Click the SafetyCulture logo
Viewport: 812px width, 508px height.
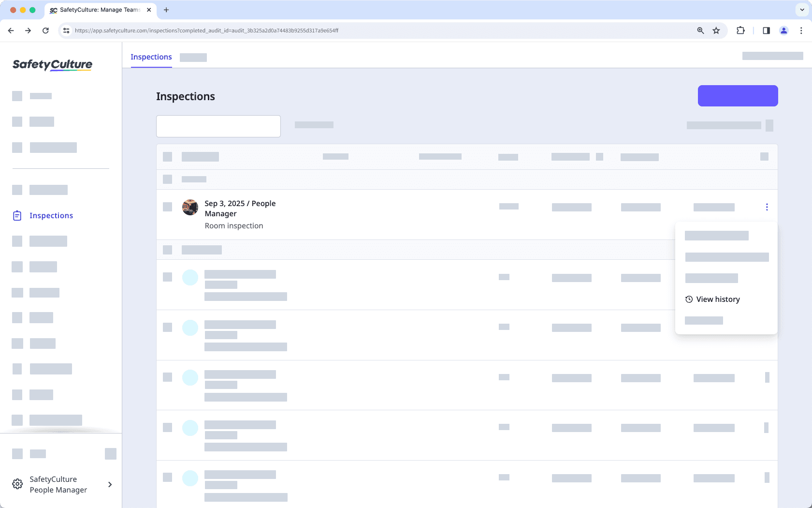pyautogui.click(x=52, y=65)
